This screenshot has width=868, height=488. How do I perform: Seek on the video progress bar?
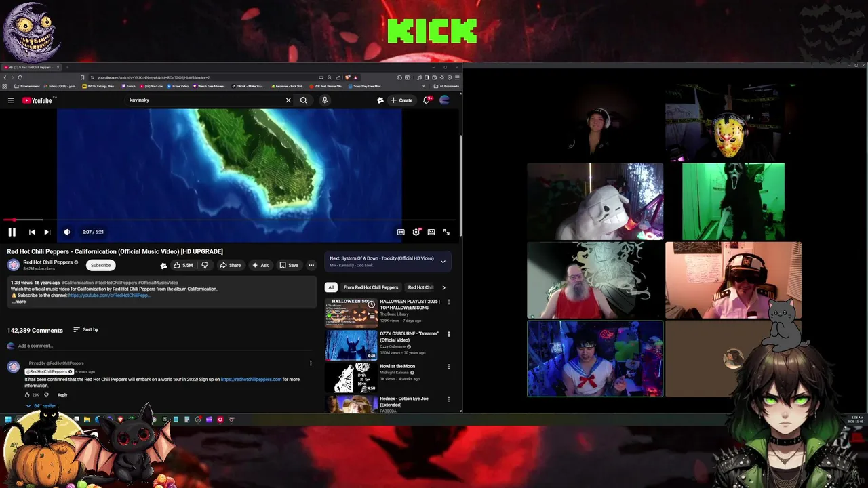pyautogui.click(x=229, y=220)
